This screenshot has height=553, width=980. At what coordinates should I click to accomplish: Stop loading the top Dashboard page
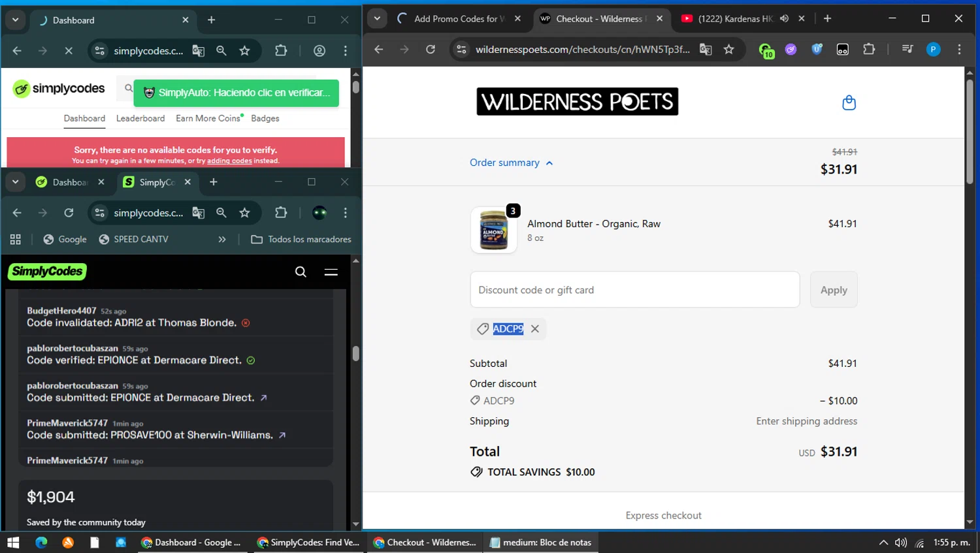69,51
